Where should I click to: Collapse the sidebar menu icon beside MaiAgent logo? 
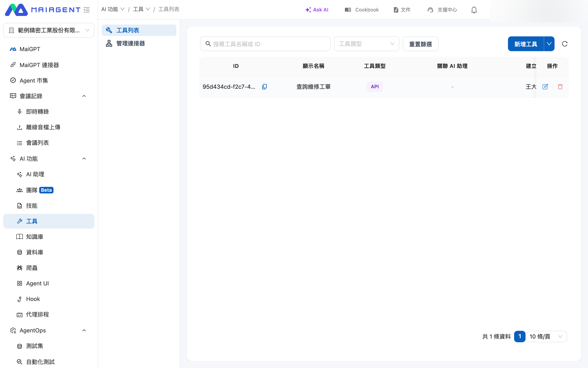(x=87, y=10)
